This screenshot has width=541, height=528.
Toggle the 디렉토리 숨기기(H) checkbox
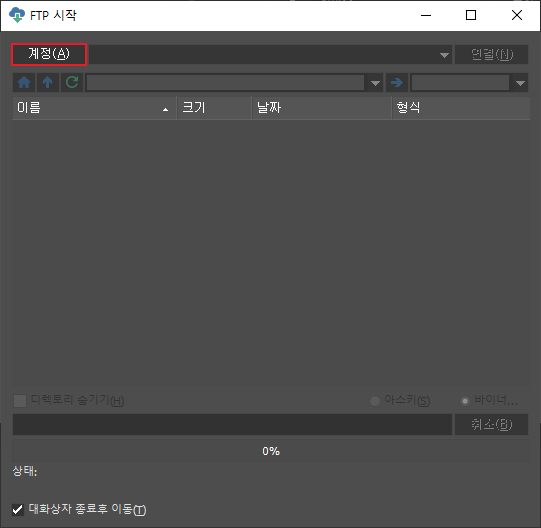pos(20,401)
